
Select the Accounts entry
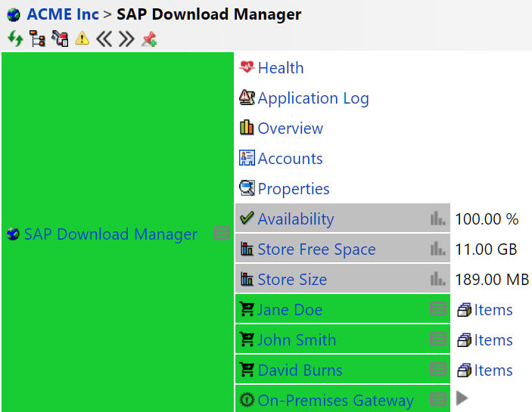(x=290, y=159)
